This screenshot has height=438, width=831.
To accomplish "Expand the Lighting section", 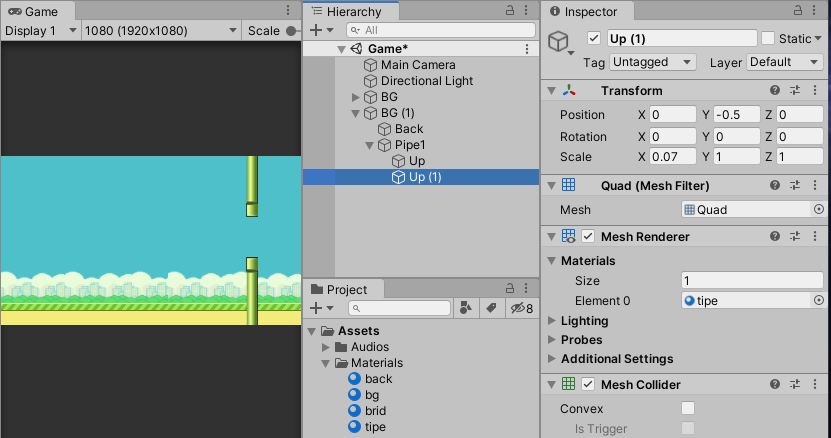I will (552, 320).
